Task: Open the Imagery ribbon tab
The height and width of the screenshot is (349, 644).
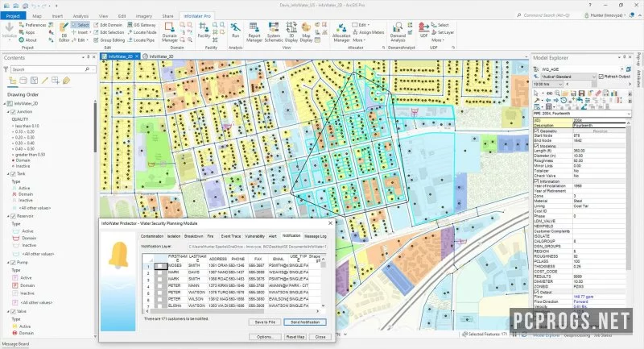Action: (x=144, y=16)
